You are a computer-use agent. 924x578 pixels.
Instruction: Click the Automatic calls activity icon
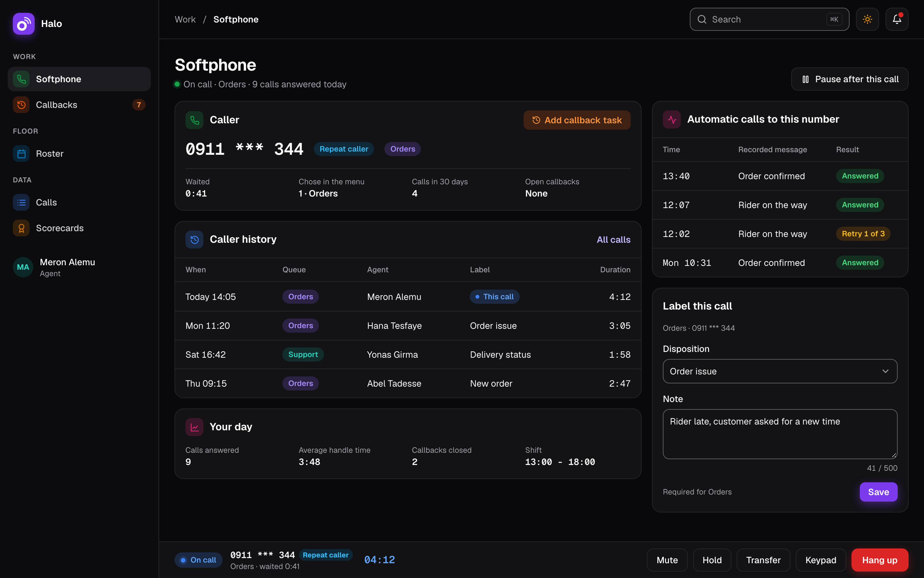(672, 120)
